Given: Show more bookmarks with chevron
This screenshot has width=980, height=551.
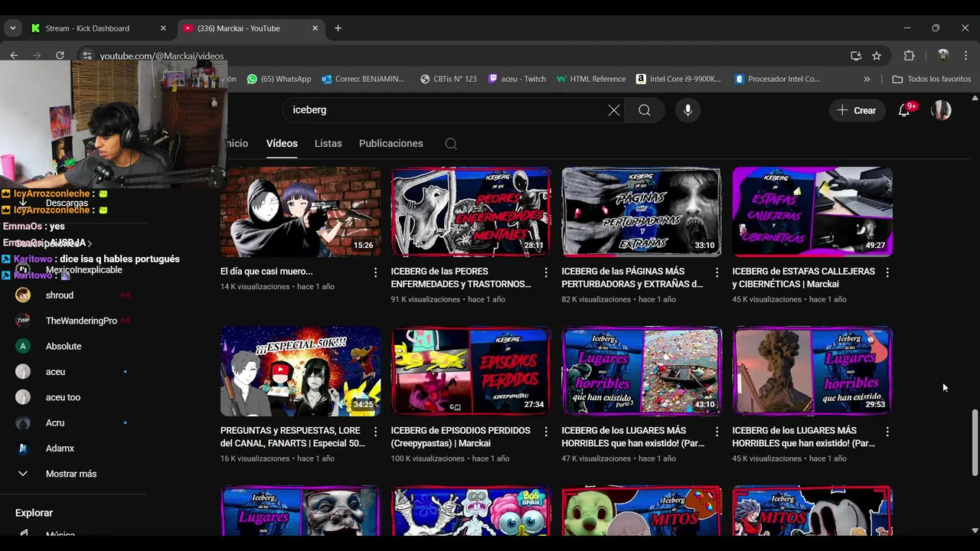Looking at the screenshot, I should click(x=867, y=79).
